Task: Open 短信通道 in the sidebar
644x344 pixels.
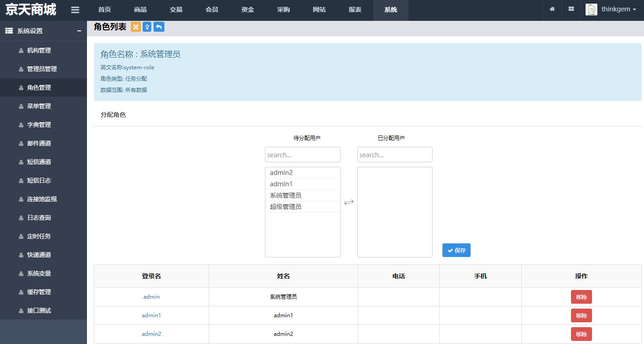Action: coord(43,162)
